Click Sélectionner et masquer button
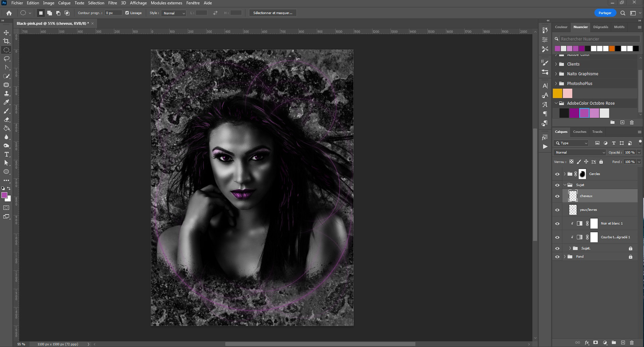This screenshot has width=644, height=347. [273, 13]
